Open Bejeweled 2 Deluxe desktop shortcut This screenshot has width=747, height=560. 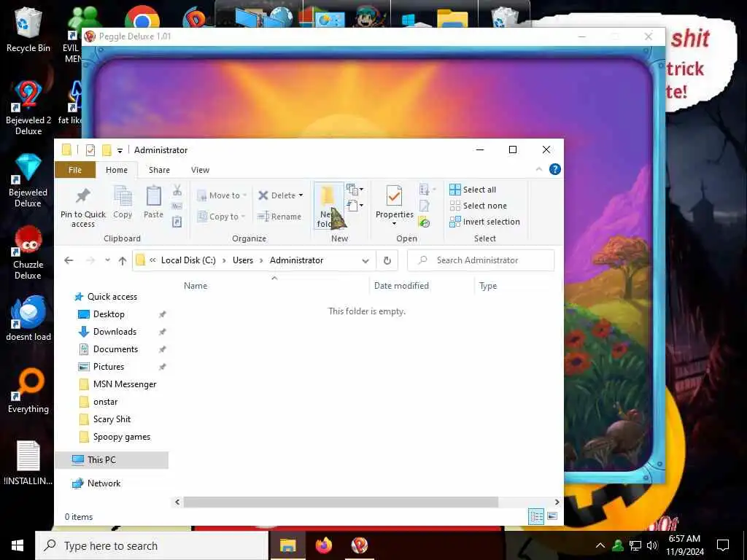28,108
